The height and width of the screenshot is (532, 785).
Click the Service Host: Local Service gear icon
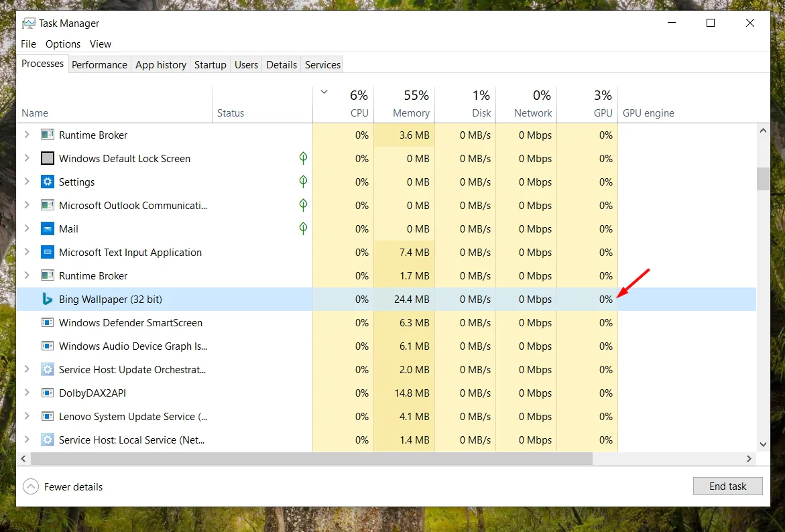click(48, 440)
